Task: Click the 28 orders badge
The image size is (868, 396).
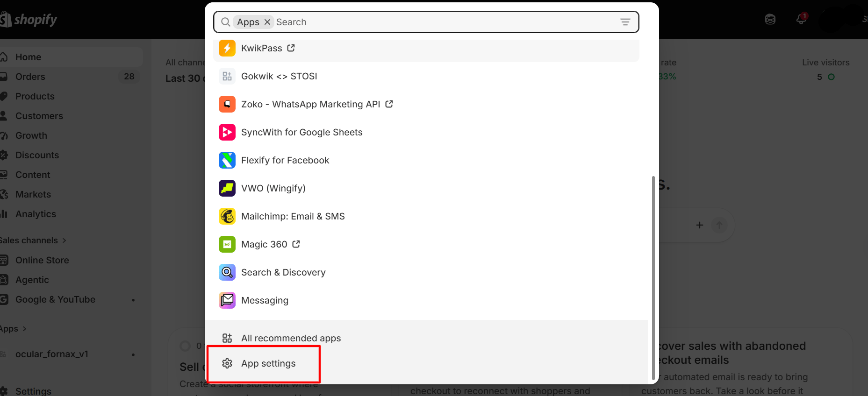Action: (129, 77)
